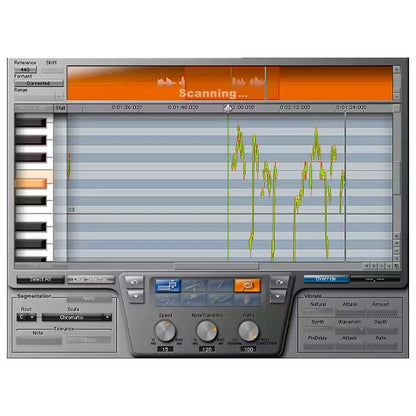Click the bottom vertical zoom-in button
The height and width of the screenshot is (416, 416).
[396, 258]
